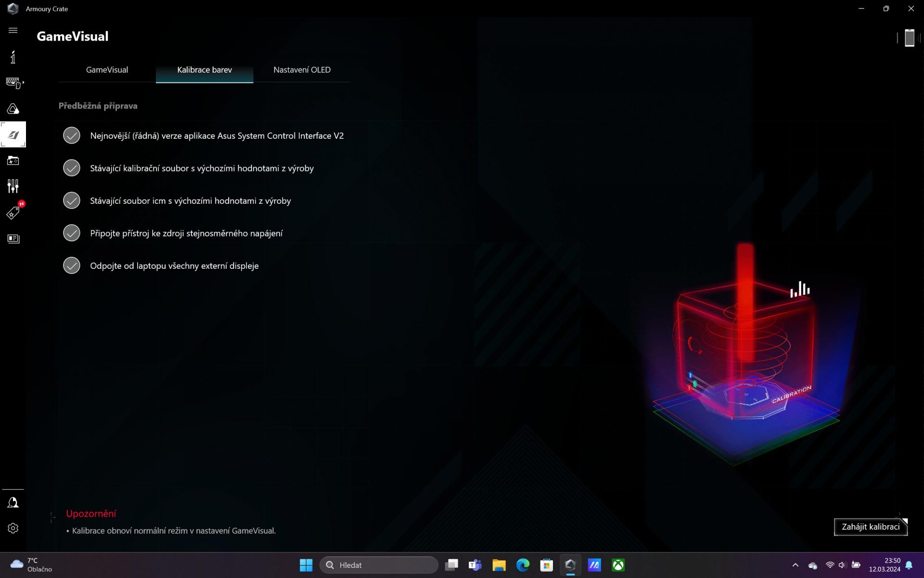Screen dimensions: 924x578
Task: Click checkmark for Odpojte externí displeje
Action: pyautogui.click(x=72, y=265)
